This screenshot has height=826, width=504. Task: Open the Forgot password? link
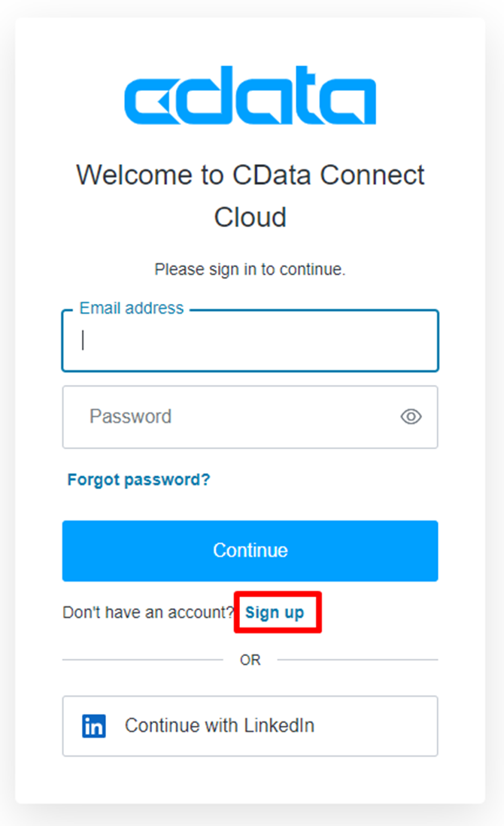click(x=138, y=479)
